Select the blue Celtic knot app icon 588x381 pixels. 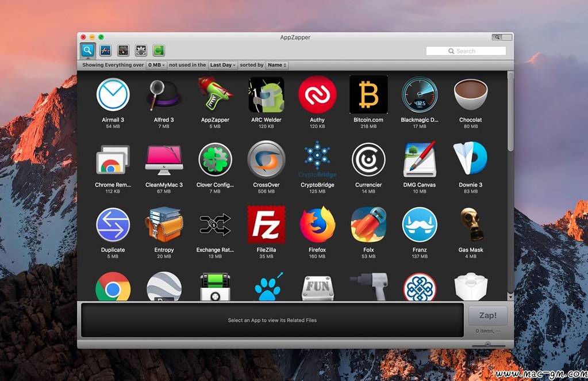click(420, 287)
